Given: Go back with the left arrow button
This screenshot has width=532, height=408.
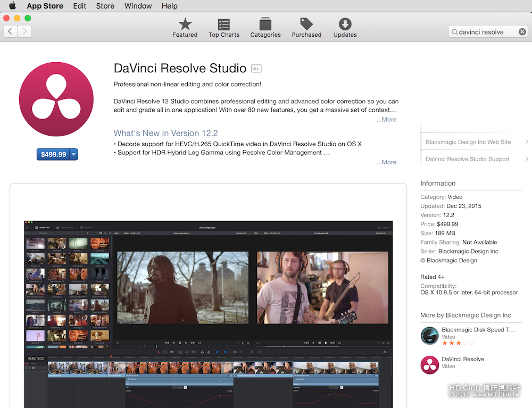Looking at the screenshot, I should coord(11,31).
